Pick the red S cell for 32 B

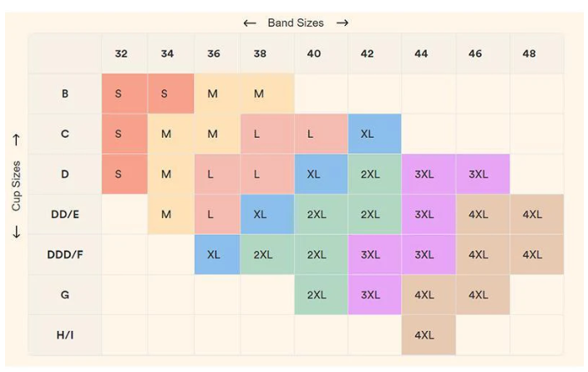(119, 94)
